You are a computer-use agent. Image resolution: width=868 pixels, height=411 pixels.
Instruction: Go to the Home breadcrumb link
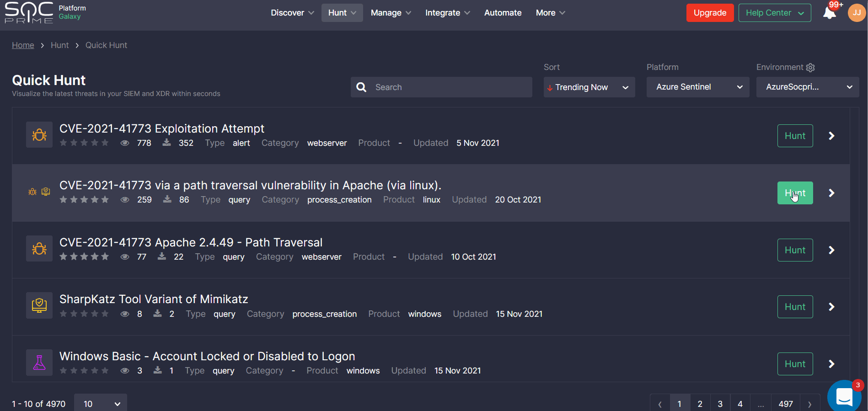coord(23,45)
